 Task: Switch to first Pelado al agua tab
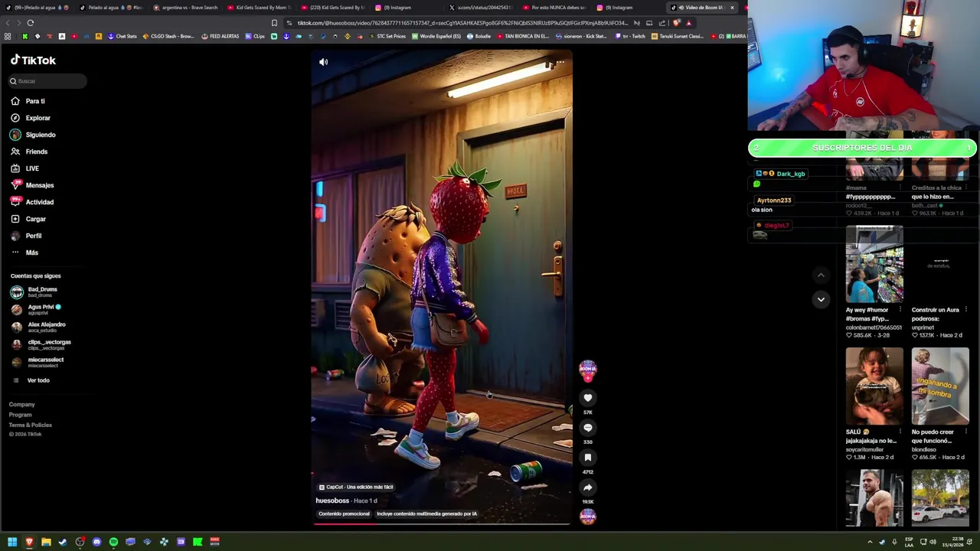[37, 8]
